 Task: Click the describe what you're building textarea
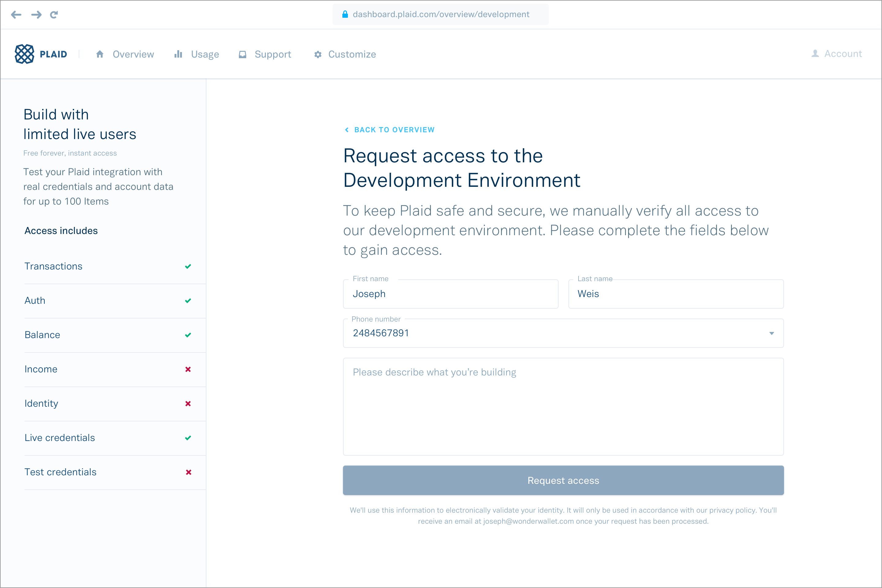(x=563, y=407)
